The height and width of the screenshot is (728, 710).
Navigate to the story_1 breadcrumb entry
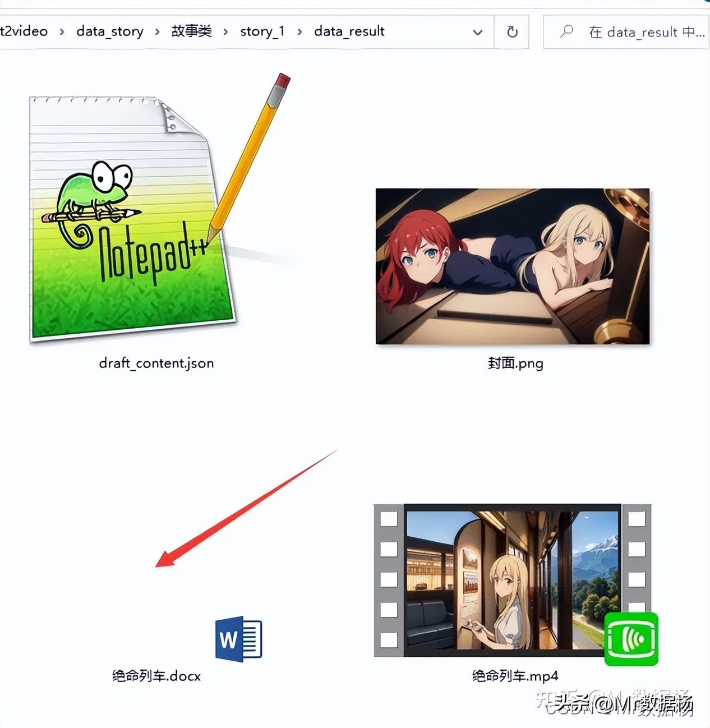(262, 31)
